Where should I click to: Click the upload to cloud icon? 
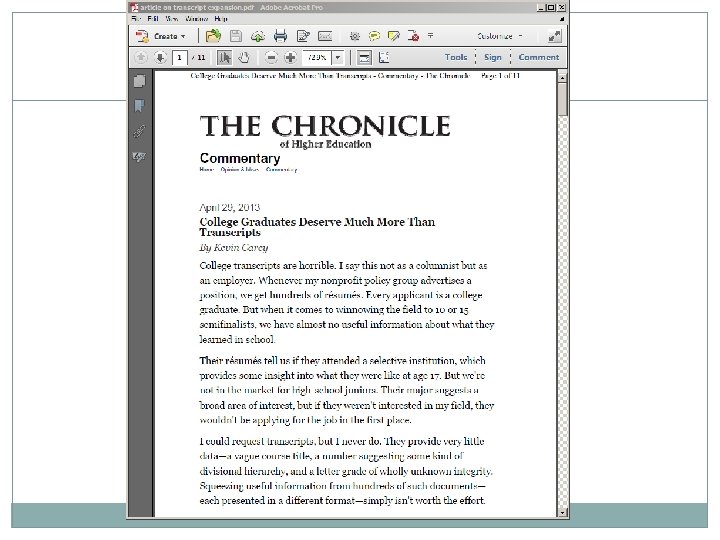click(x=258, y=36)
